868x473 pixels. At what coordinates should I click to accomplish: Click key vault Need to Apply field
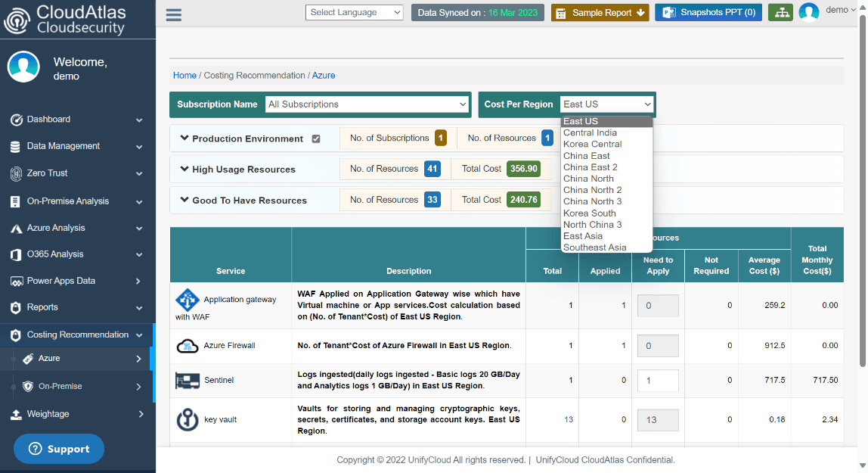point(658,420)
